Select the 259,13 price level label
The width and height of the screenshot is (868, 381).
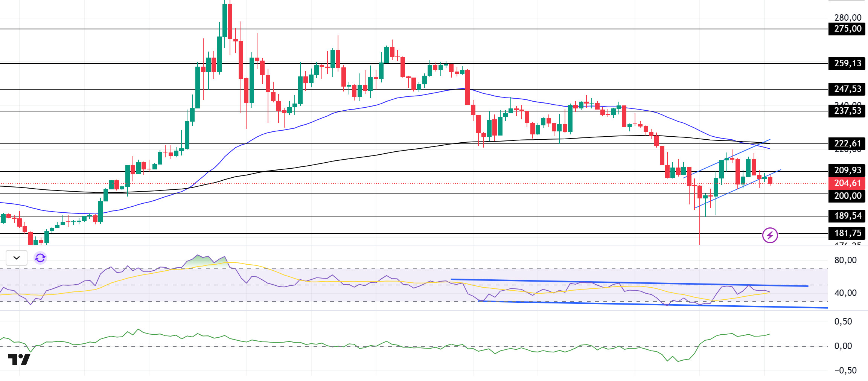point(847,63)
